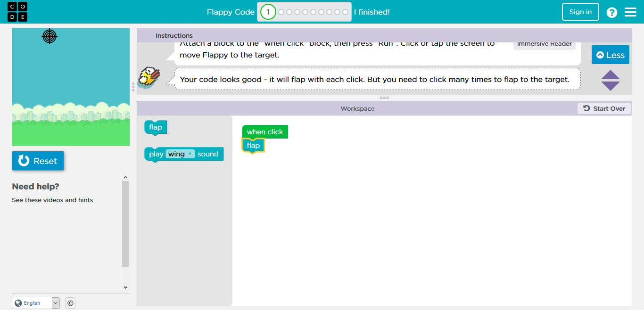This screenshot has width=644, height=310.
Task: Click the instructions-workspace horizontal resize grip
Action: [x=384, y=98]
